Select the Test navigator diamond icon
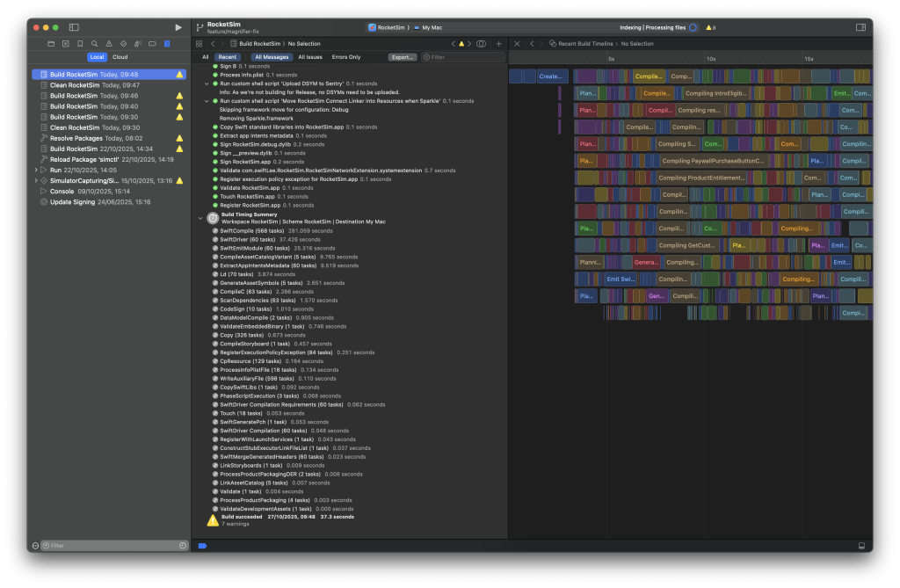900x588 pixels. click(124, 43)
